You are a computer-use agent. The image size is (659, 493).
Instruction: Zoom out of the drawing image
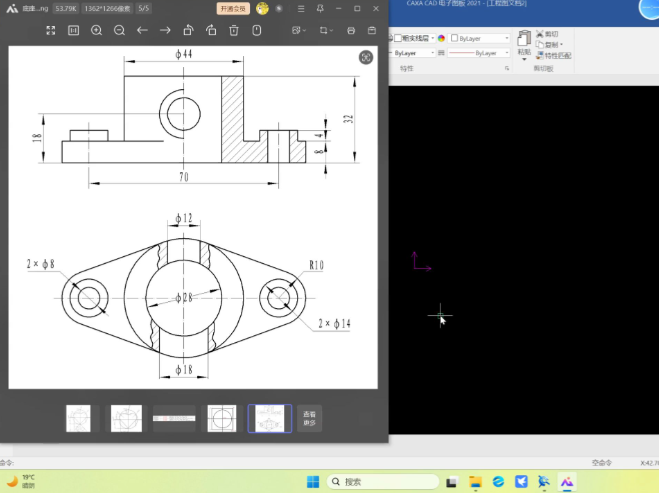click(120, 30)
